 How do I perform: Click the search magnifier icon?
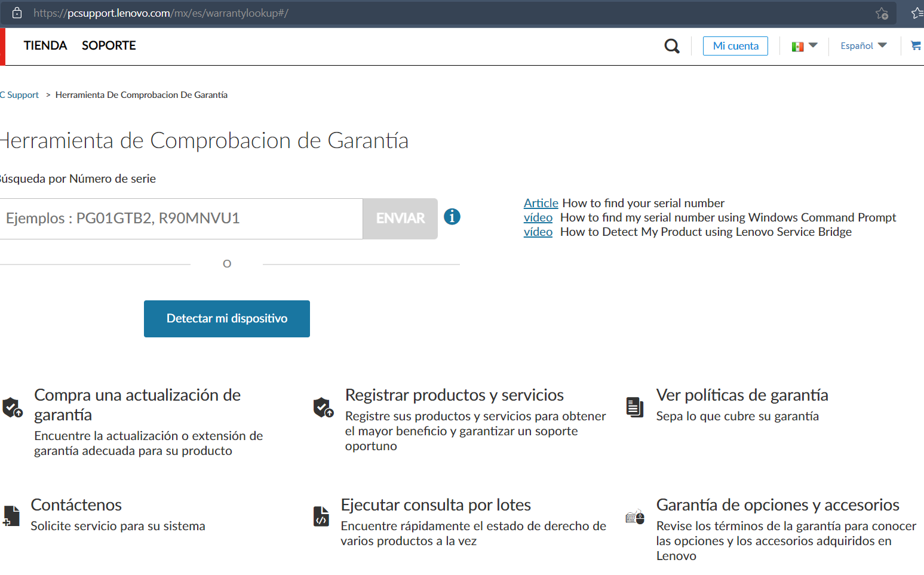[672, 46]
